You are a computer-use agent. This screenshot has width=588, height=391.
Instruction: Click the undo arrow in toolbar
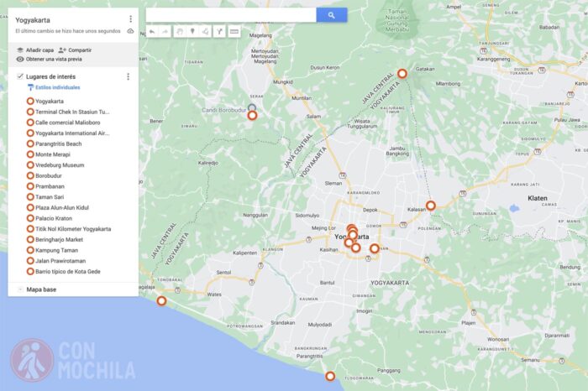(x=152, y=32)
